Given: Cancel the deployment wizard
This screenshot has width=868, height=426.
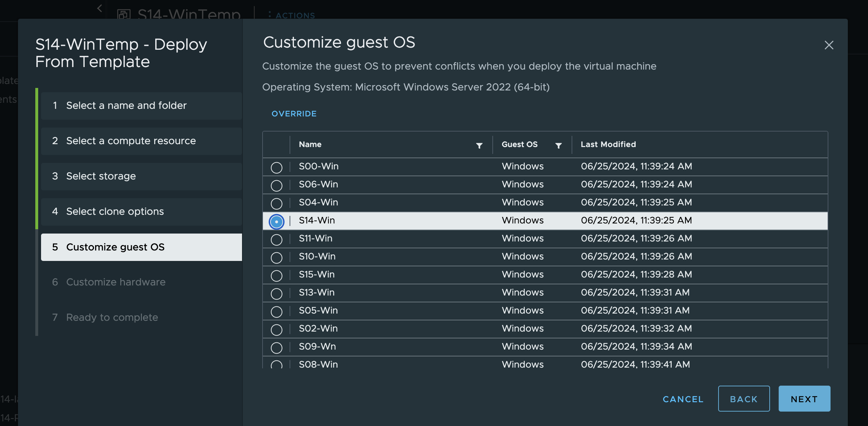Looking at the screenshot, I should click(683, 399).
